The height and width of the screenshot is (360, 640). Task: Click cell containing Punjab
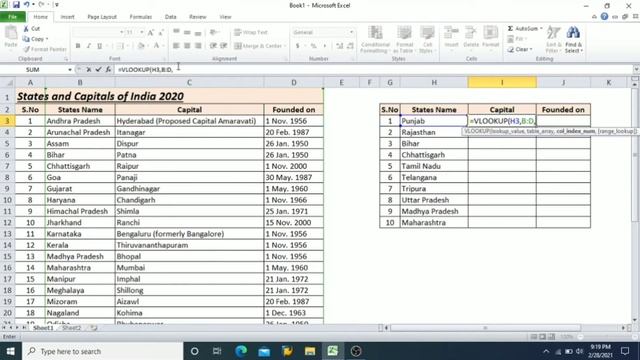(x=434, y=121)
